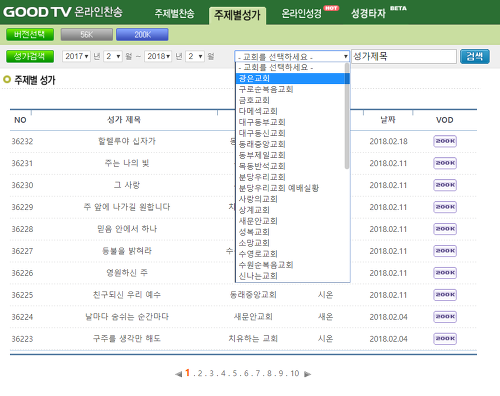
Task: Go to next page arrow in pagination
Action: (x=307, y=374)
